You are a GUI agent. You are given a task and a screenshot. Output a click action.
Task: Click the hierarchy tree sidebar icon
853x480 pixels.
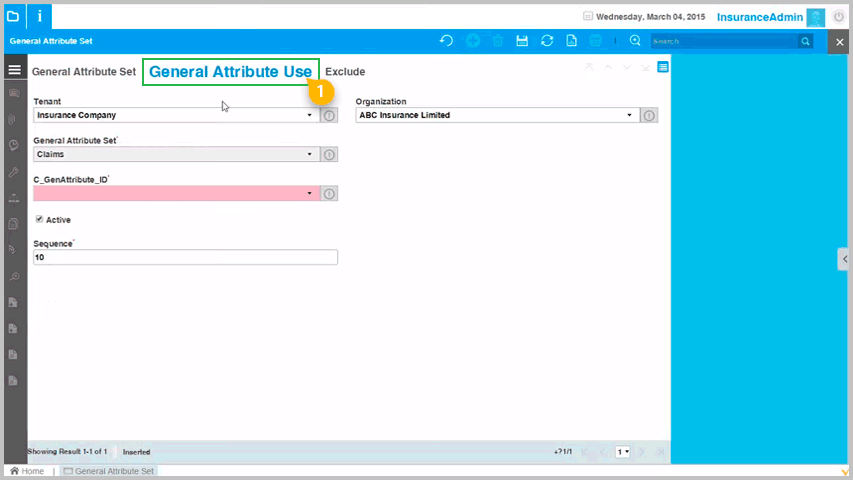click(x=14, y=198)
